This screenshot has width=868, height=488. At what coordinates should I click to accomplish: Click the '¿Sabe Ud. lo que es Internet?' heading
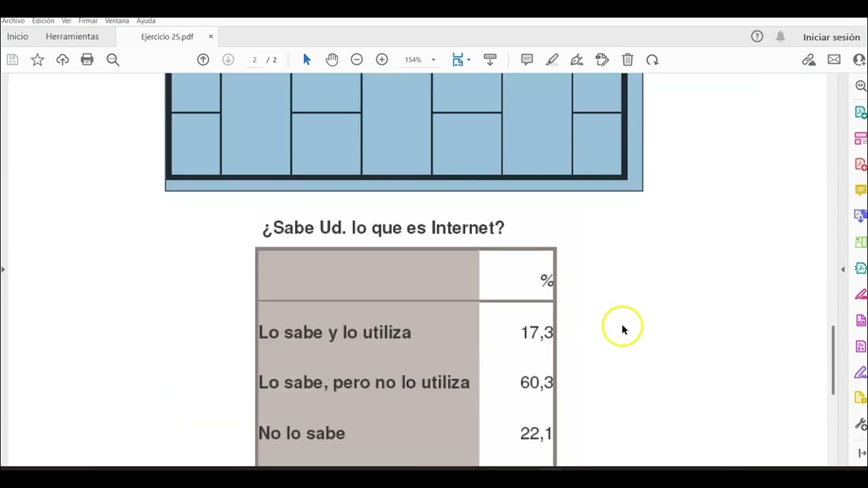(383, 228)
